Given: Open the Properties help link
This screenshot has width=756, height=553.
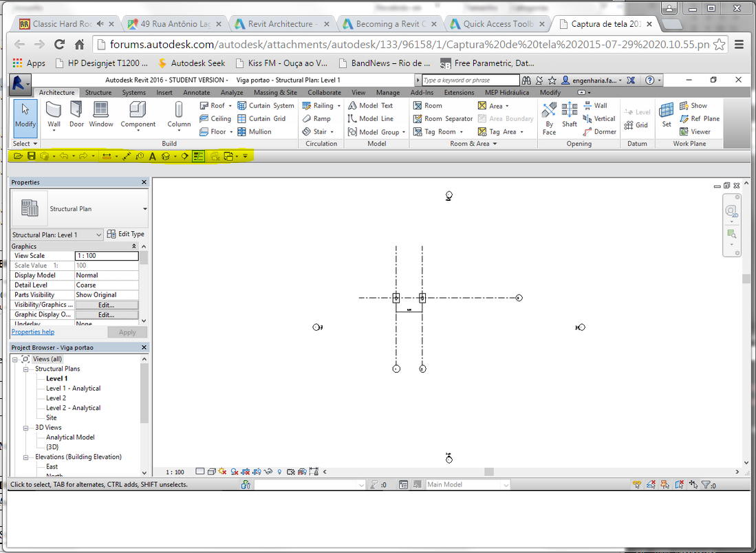Looking at the screenshot, I should (33, 332).
